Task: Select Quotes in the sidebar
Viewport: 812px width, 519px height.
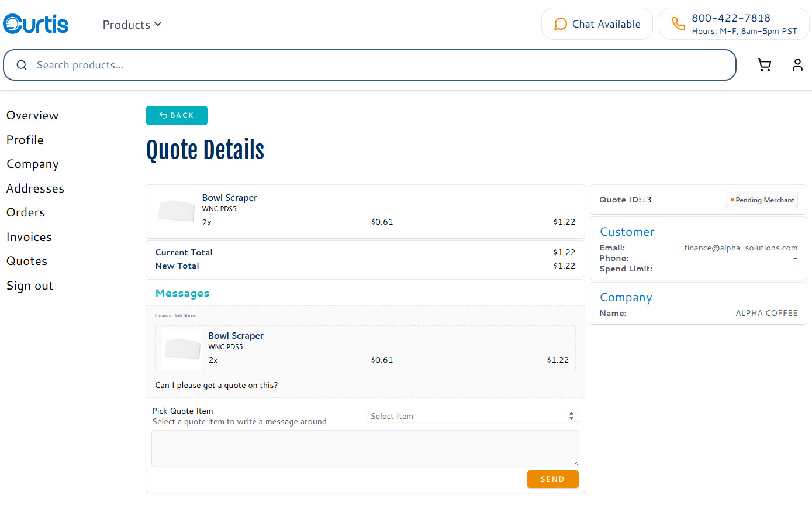Action: coord(27,261)
